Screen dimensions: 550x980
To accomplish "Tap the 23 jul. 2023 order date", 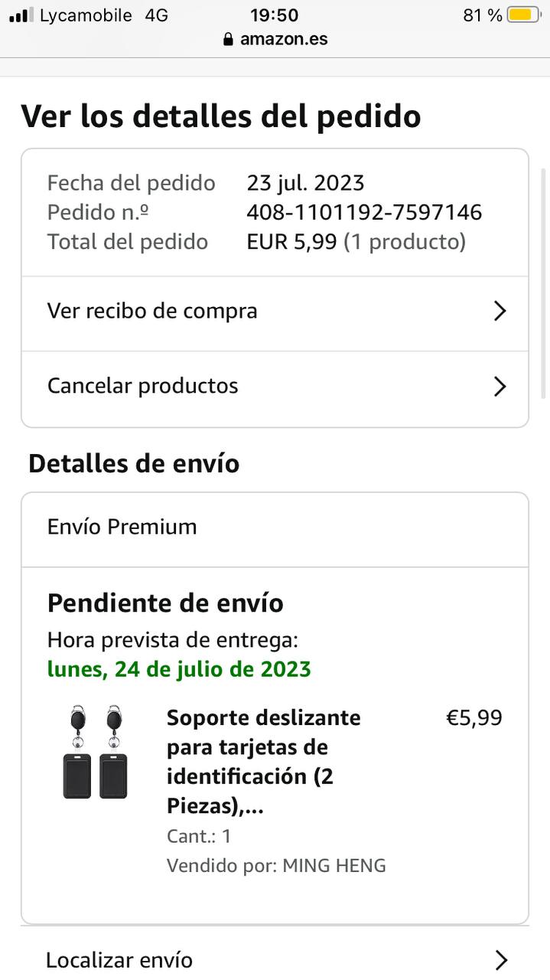I will [305, 183].
